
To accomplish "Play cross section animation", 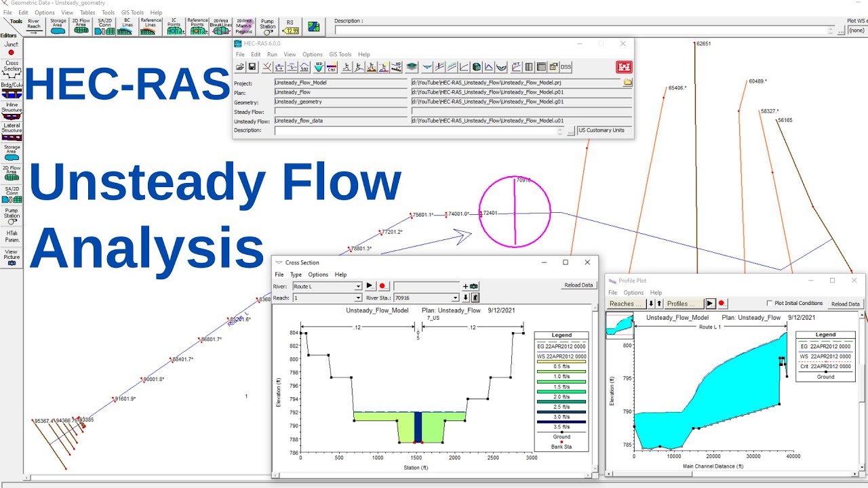I will pyautogui.click(x=370, y=286).
